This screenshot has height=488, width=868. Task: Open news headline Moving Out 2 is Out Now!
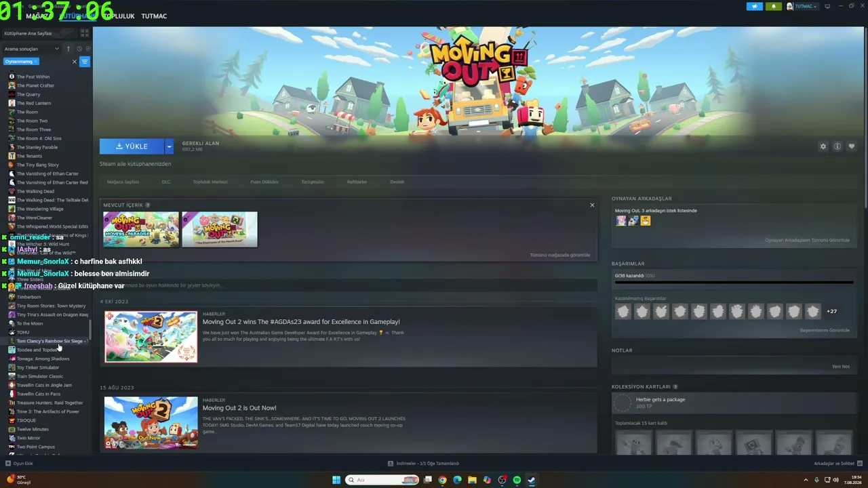coord(239,408)
